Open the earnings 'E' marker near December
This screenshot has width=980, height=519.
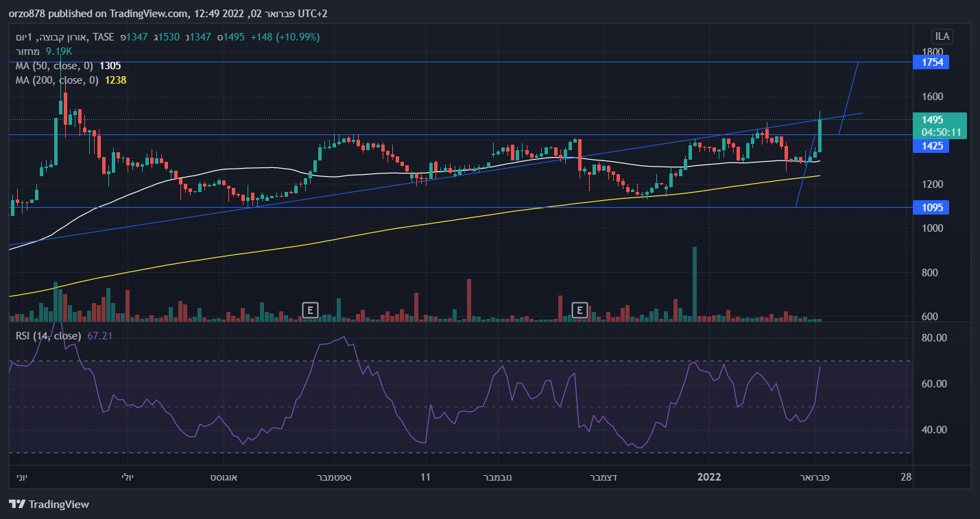coord(580,310)
